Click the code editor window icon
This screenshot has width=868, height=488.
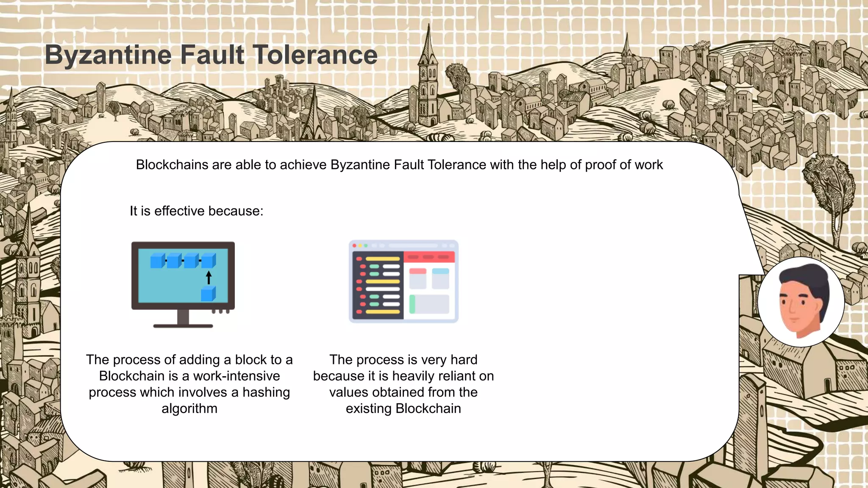(403, 281)
